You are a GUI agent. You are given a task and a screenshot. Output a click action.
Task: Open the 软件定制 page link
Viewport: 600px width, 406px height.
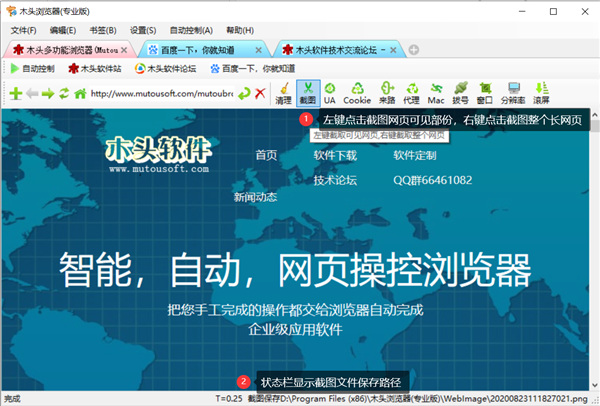(x=415, y=155)
